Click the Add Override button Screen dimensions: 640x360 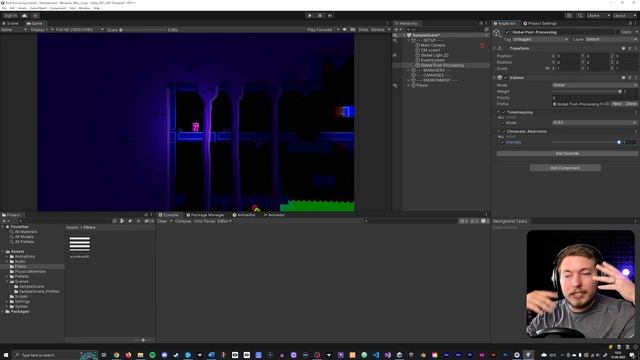(567, 153)
